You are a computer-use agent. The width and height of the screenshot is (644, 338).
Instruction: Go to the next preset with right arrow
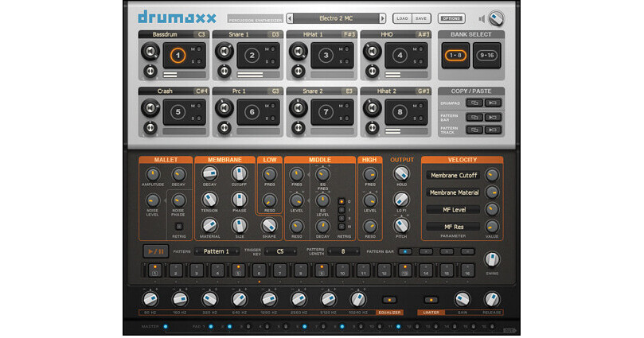(382, 18)
